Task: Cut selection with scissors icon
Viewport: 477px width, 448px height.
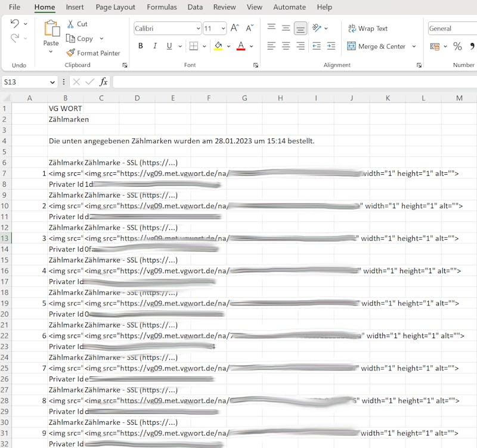Action: [70, 24]
